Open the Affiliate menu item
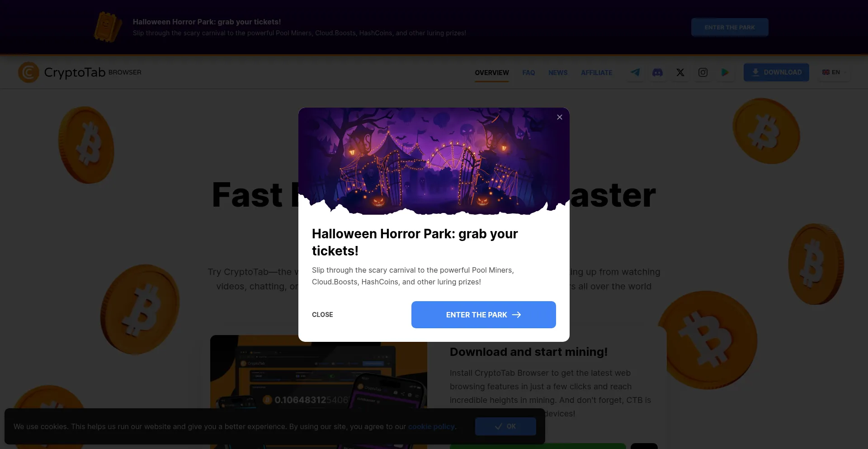Screen dimensions: 868x449 [x=596, y=73]
